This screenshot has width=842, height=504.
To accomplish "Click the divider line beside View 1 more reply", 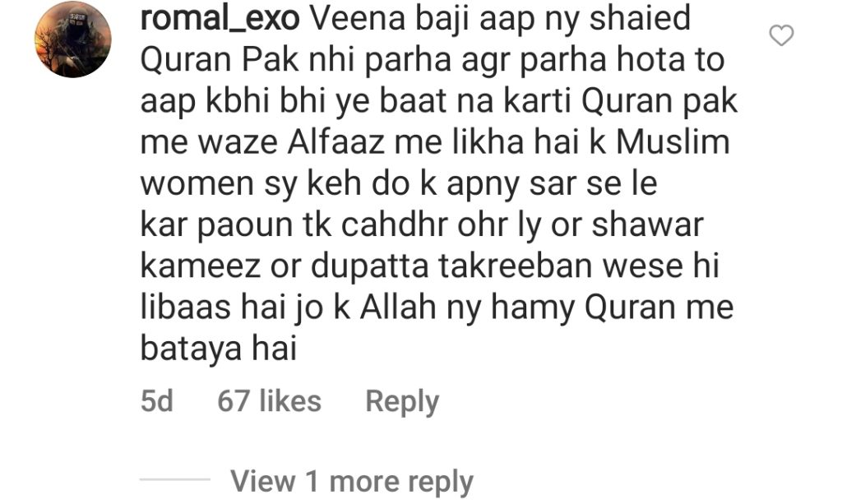I will click(175, 479).
